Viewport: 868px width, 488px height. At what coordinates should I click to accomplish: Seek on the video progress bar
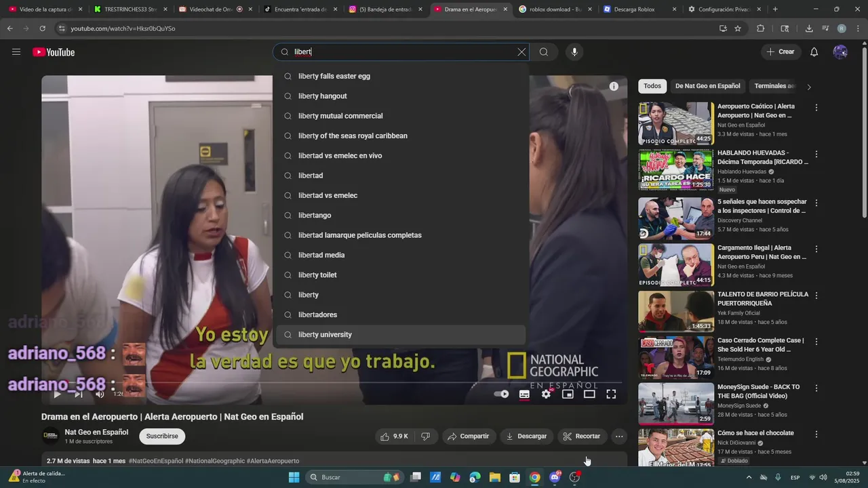[x=334, y=382]
